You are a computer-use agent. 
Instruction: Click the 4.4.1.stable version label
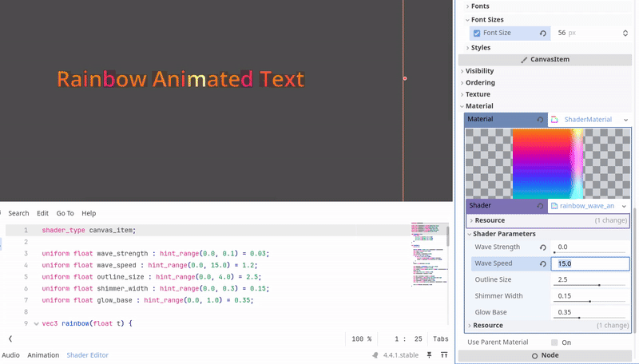point(401,355)
